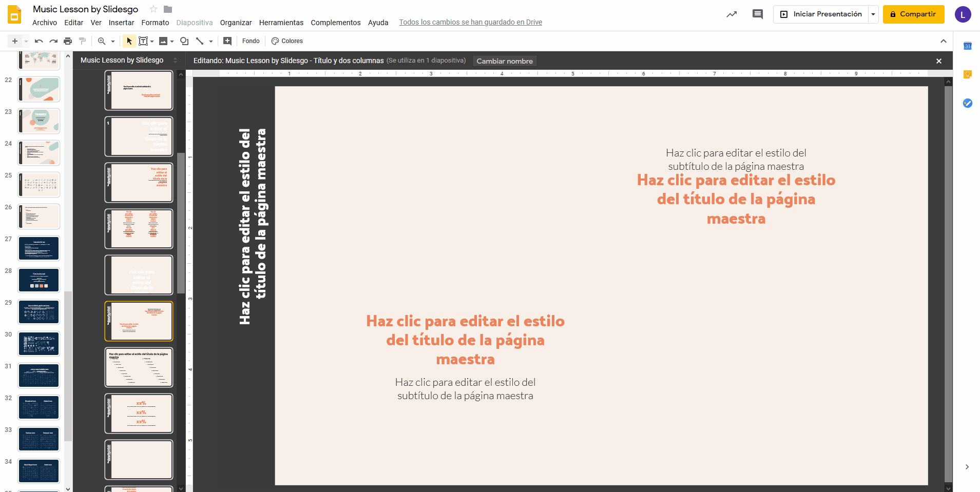This screenshot has height=492, width=980.
Task: Click the insert image icon
Action: coord(163,41)
